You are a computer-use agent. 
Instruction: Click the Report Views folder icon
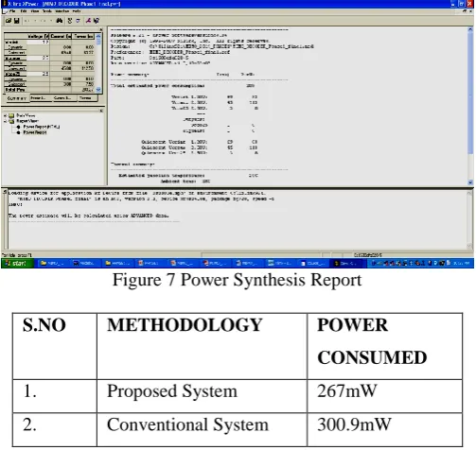pyautogui.click(x=11, y=121)
